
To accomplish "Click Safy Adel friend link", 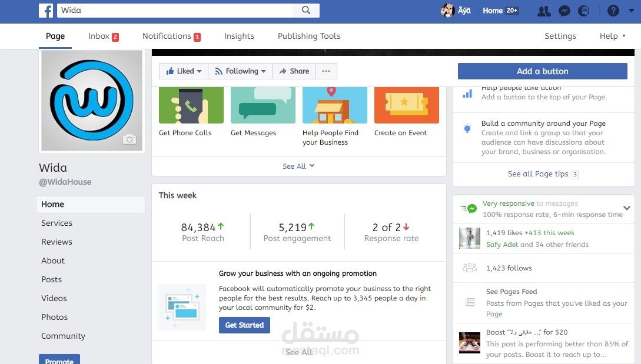I will (502, 244).
